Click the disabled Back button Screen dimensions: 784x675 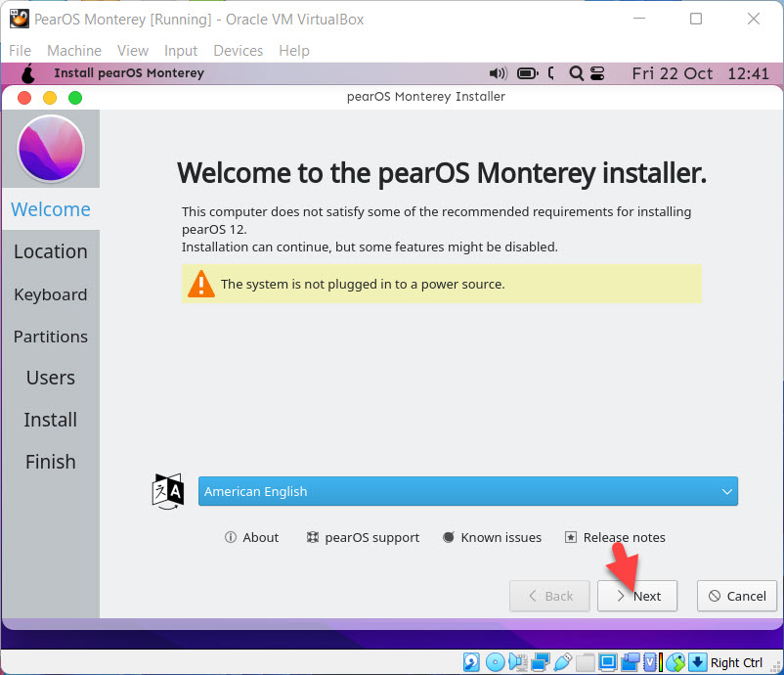point(549,596)
